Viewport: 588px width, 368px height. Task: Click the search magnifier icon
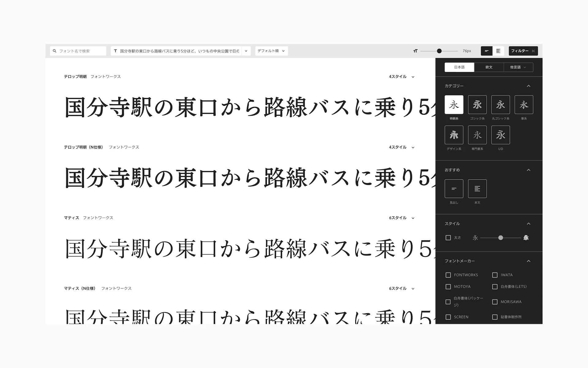point(55,51)
